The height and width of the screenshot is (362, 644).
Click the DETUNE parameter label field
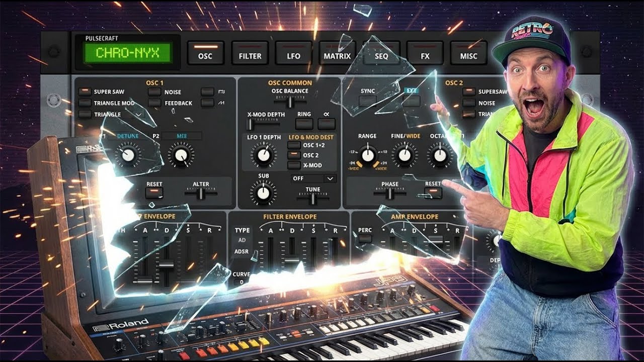click(127, 136)
